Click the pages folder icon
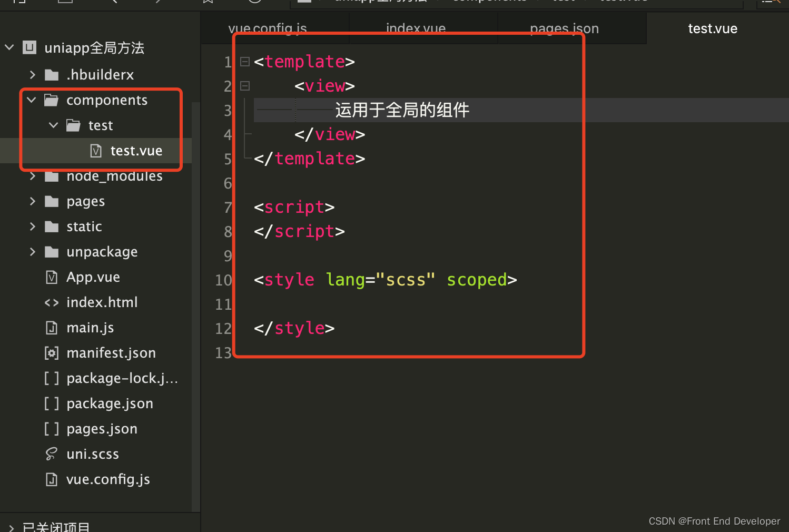 (x=52, y=201)
